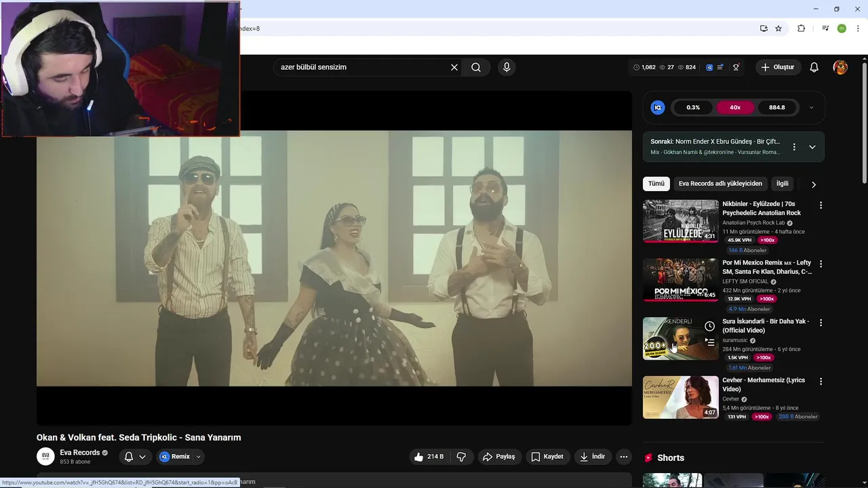Dislike the video with thumbs-down icon

[461, 457]
